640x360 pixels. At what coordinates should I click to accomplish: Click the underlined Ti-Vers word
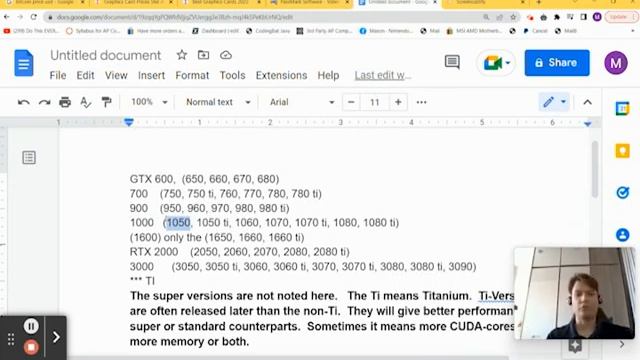click(x=496, y=296)
